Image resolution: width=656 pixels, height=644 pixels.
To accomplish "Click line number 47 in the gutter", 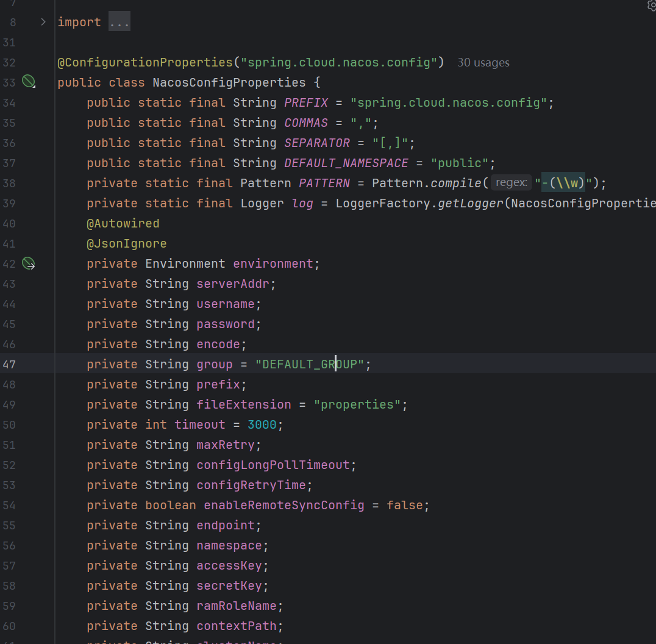I will pos(10,365).
